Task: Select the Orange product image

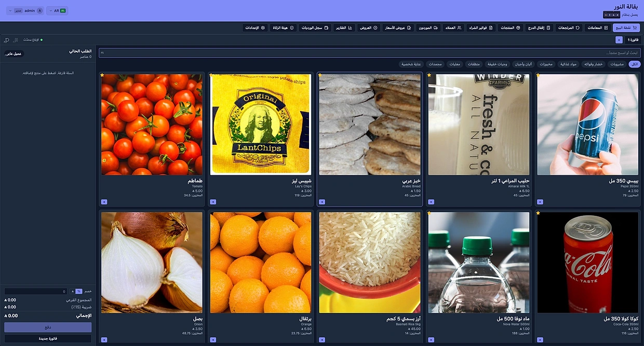Action: pyautogui.click(x=261, y=262)
